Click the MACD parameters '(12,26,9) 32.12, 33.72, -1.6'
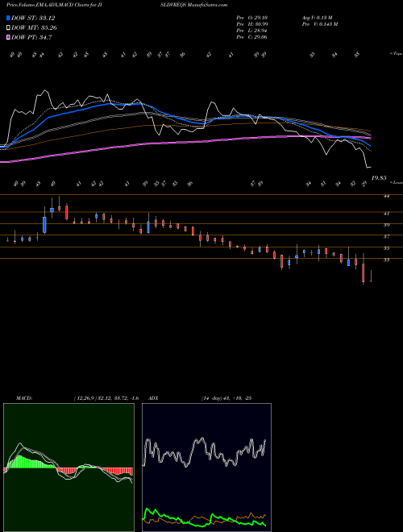Screen dimensions: 403x532 (106, 398)
